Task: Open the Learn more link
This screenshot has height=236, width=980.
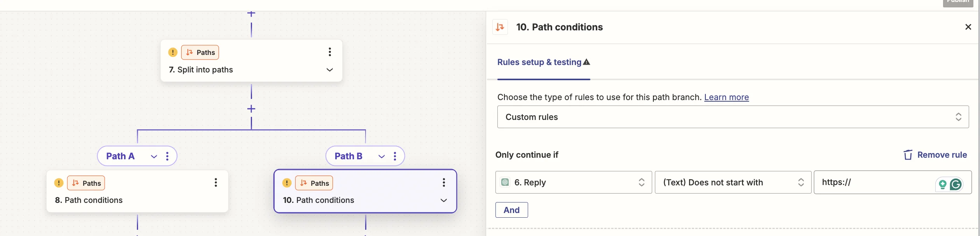Action: (x=726, y=97)
